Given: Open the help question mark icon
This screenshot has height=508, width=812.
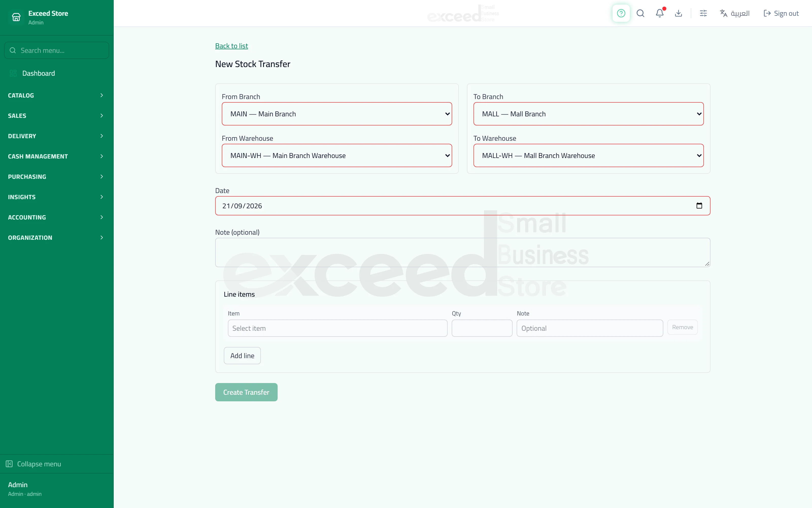Looking at the screenshot, I should coord(621,13).
